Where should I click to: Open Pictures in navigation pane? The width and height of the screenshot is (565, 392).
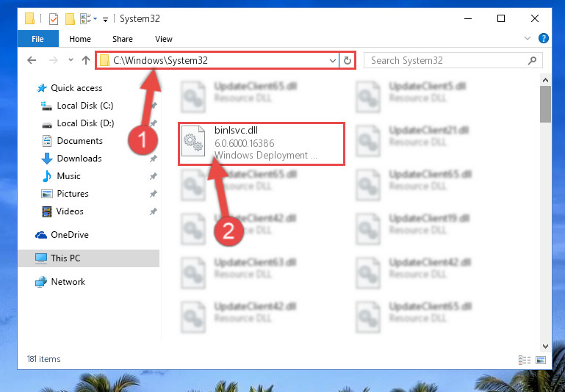point(73,194)
